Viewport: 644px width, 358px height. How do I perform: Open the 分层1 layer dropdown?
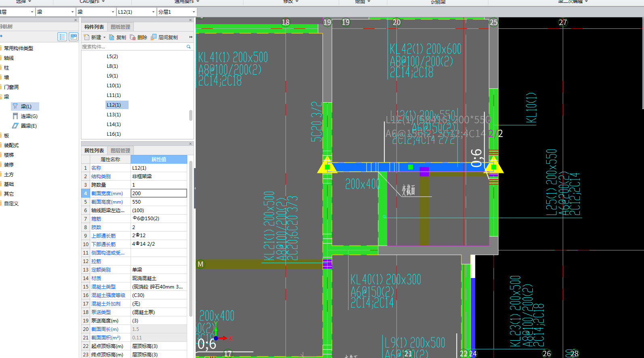coord(194,12)
